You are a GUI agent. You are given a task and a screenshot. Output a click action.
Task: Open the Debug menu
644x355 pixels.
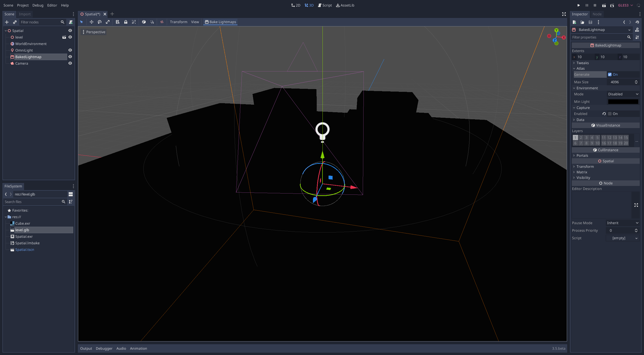[x=38, y=5]
